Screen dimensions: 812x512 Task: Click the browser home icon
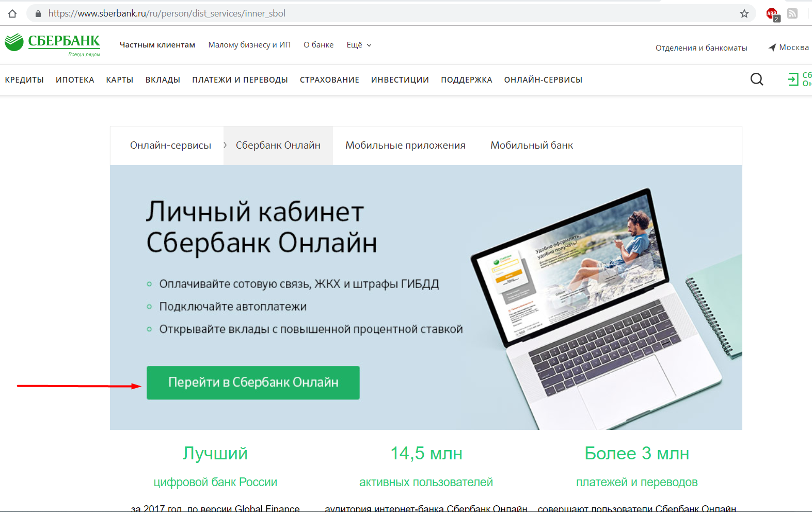[x=12, y=14]
